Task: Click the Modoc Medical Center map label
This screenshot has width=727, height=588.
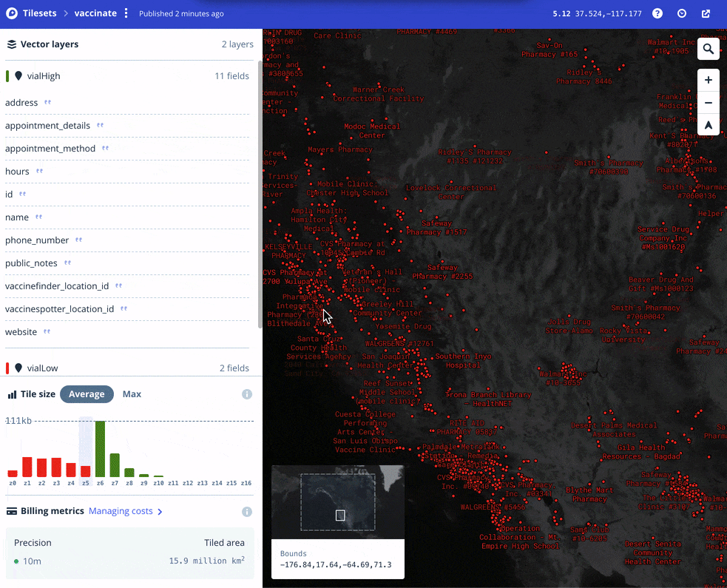Action: (x=372, y=131)
